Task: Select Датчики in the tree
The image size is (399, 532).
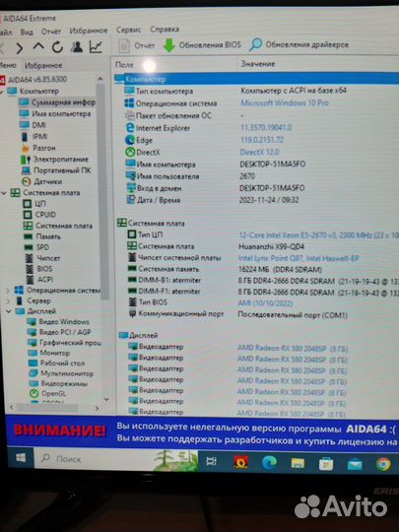Action: (x=48, y=181)
